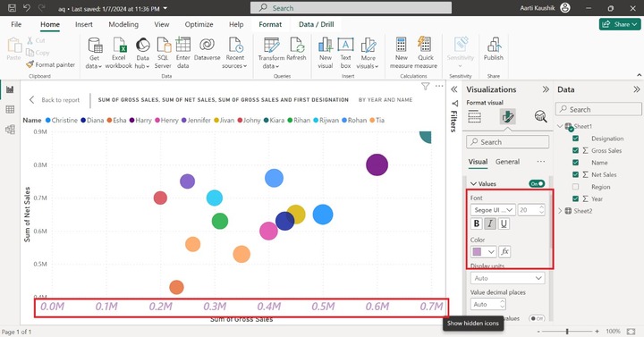Uncheck the Year field checkbox
This screenshot has width=644, height=337.
[575, 198]
